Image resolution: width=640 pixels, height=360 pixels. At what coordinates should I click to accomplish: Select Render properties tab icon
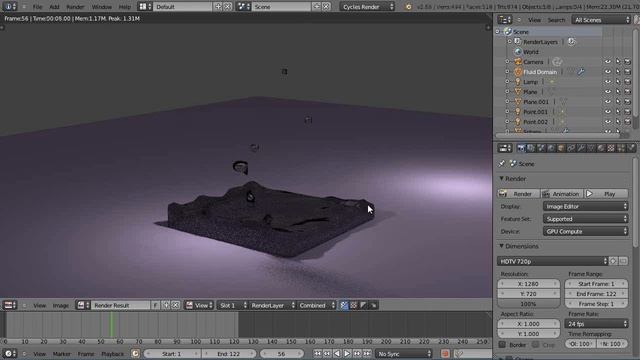point(521,148)
